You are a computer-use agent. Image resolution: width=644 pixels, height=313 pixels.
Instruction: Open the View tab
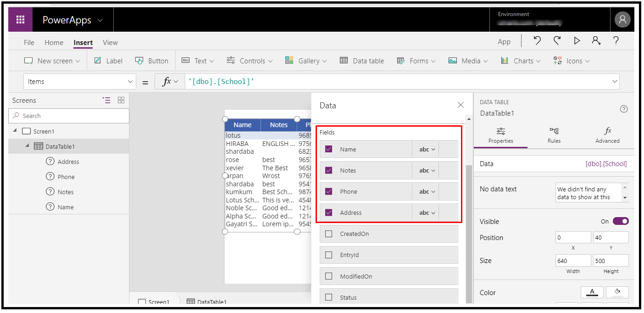click(110, 42)
